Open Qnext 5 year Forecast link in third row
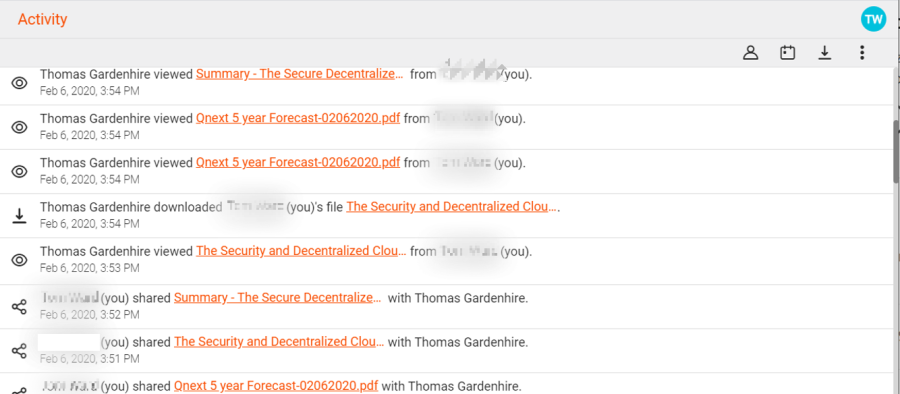Screen dimensions: 900x394 click(298, 163)
